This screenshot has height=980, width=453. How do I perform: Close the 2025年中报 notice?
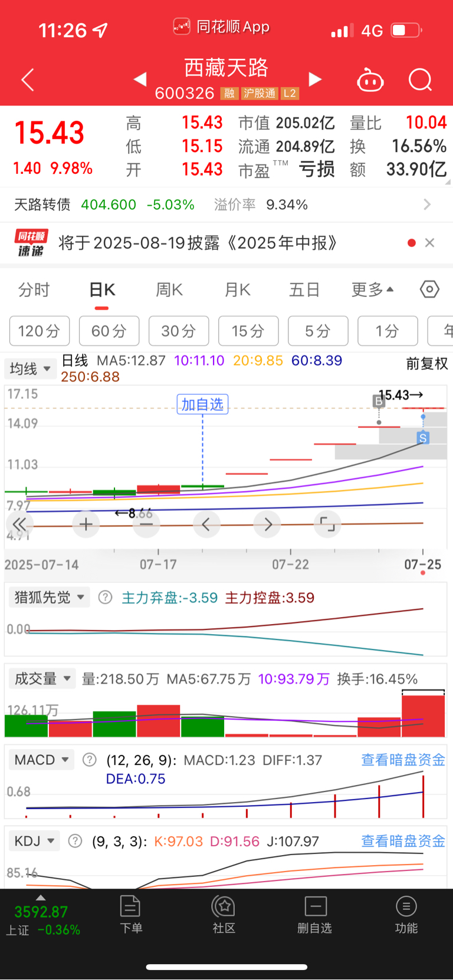429,243
